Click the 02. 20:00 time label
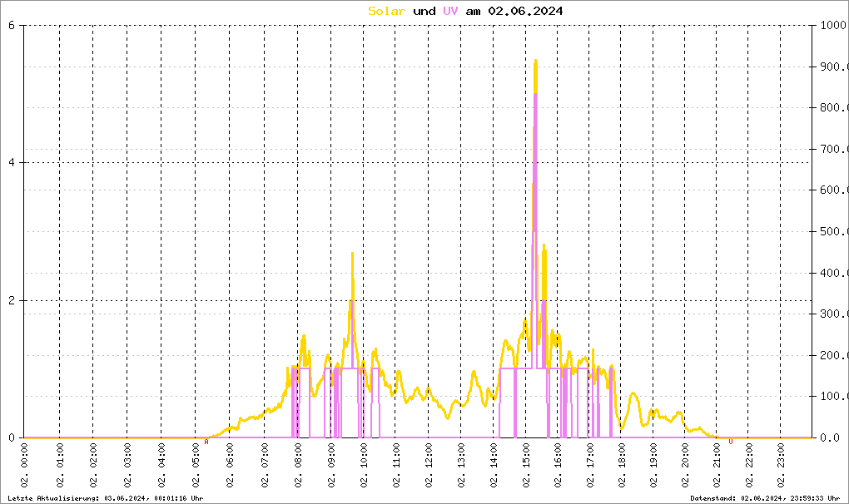The width and height of the screenshot is (849, 504). pyautogui.click(x=685, y=466)
